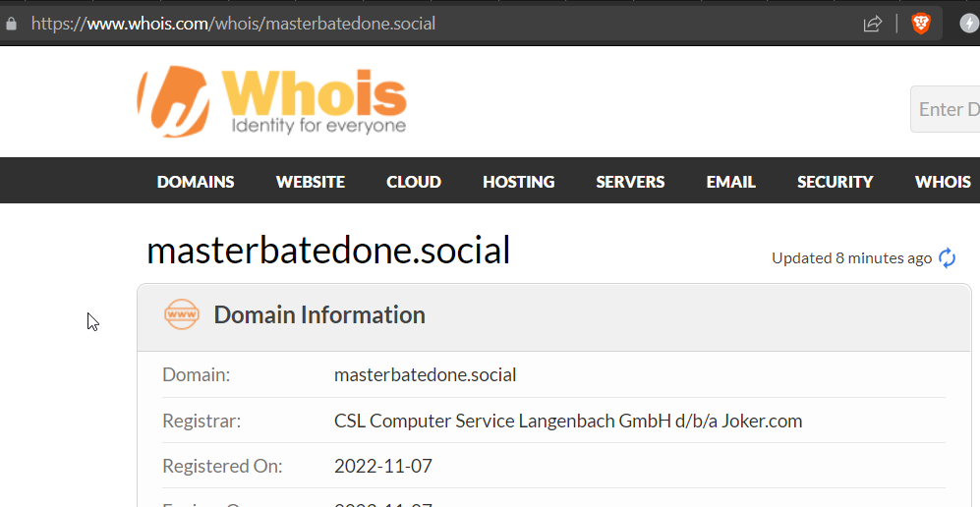Select the EMAIL navigation item
980x507 pixels.
pyautogui.click(x=730, y=182)
